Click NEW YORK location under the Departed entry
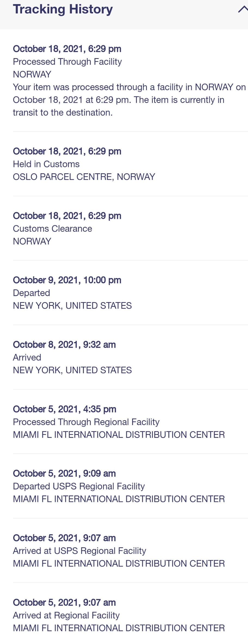 pos(72,306)
